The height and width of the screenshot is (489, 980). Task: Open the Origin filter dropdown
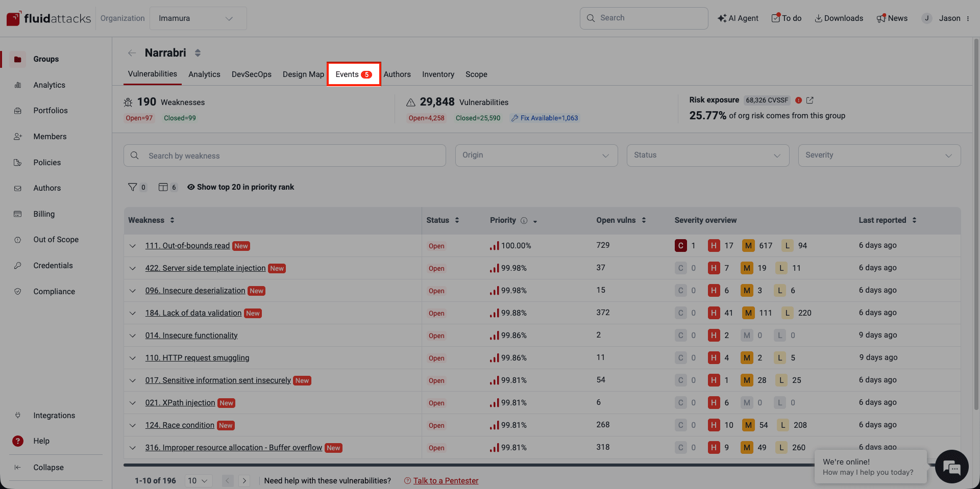pyautogui.click(x=536, y=155)
